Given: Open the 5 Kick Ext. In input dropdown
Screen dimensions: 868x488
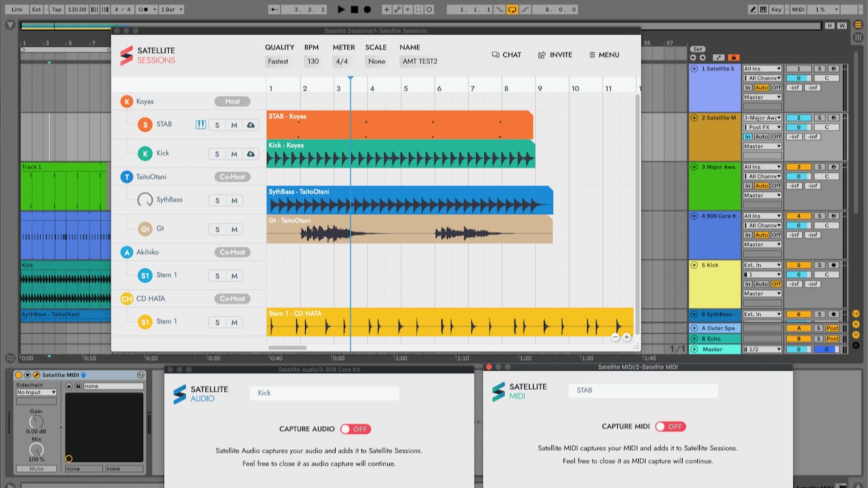Looking at the screenshot, I should click(763, 265).
